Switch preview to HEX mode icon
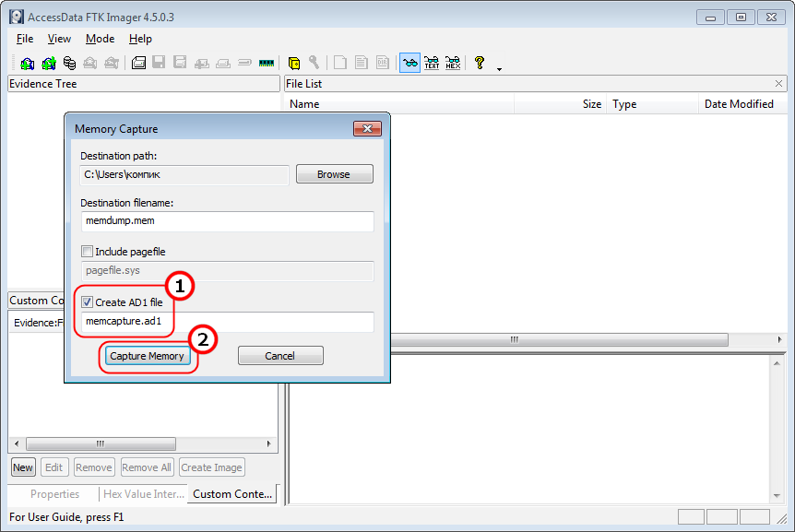795x532 pixels. pos(453,64)
